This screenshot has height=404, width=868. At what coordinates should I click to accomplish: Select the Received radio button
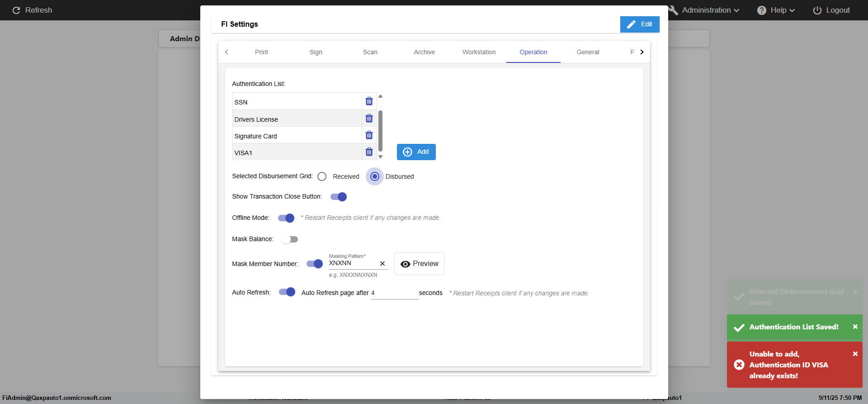tap(322, 176)
